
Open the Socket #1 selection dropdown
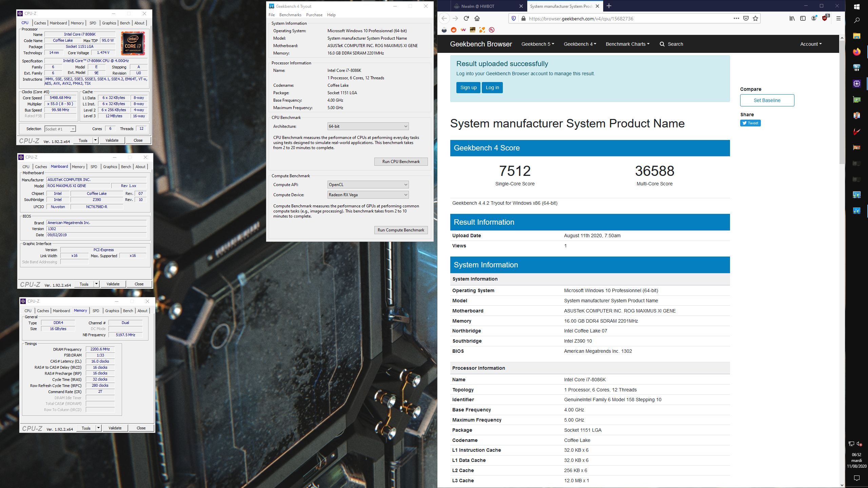pyautogui.click(x=60, y=129)
